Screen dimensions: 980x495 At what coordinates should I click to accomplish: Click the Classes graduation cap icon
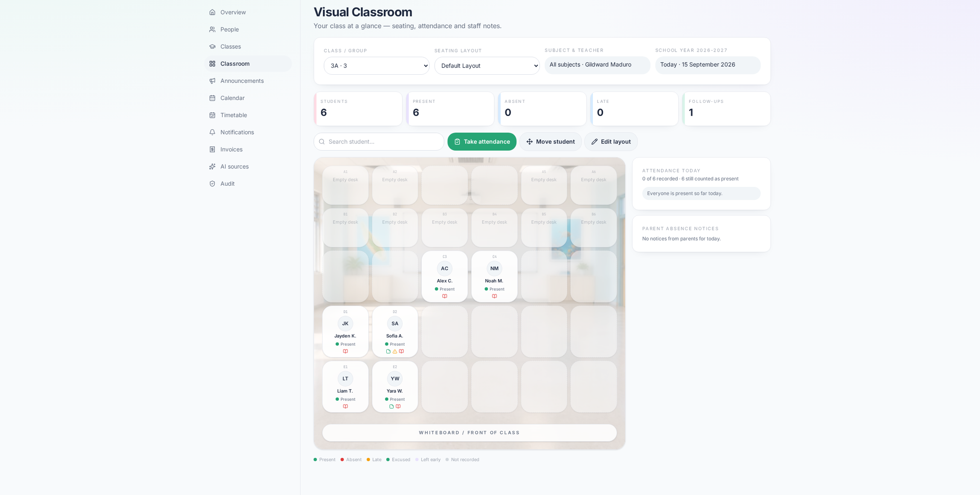pos(212,47)
